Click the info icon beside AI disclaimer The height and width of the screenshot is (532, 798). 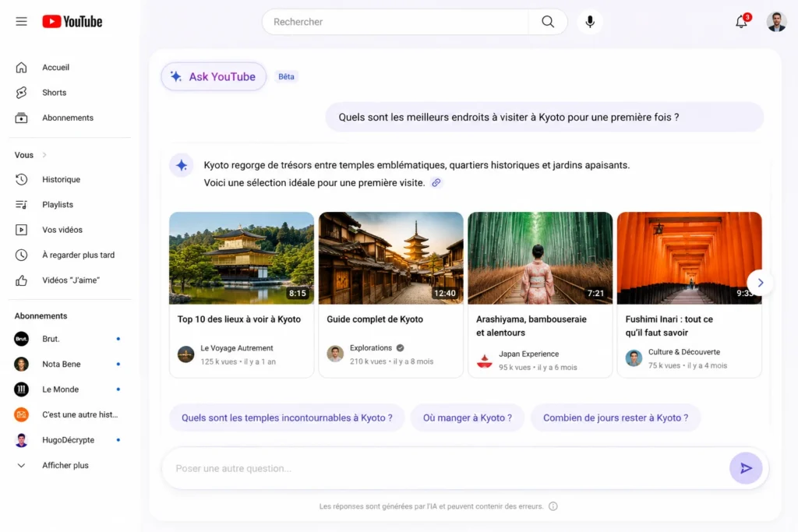[x=553, y=506]
